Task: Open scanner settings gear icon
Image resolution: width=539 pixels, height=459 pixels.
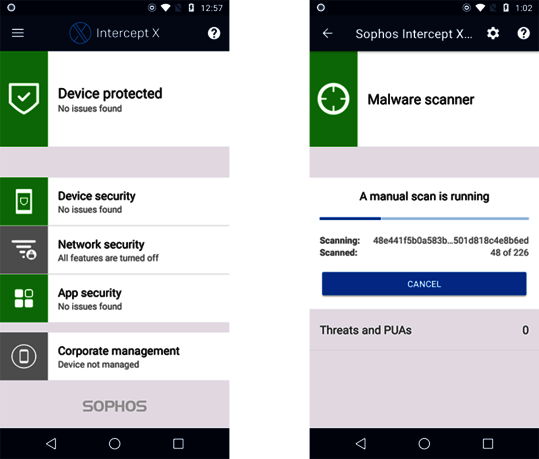Action: (493, 33)
